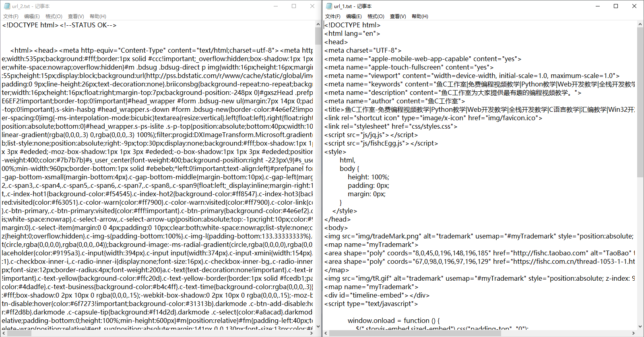Open 格式(O) menu in url_1.txt window

(376, 16)
